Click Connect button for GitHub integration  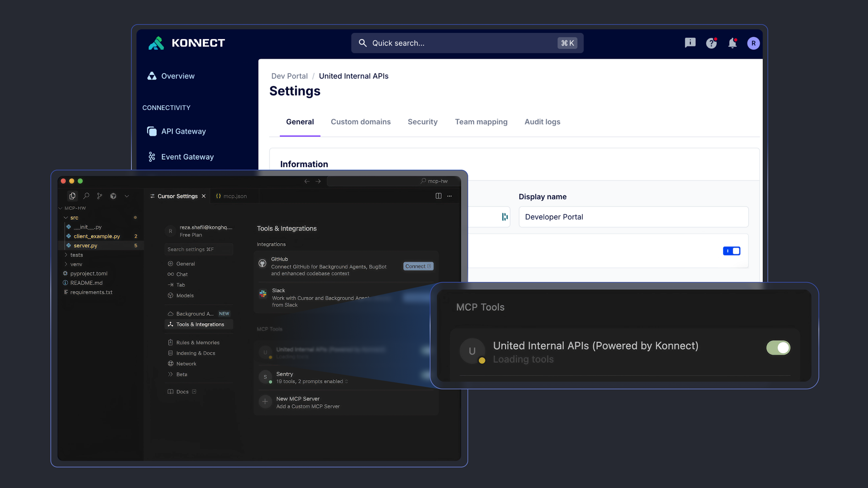point(418,266)
